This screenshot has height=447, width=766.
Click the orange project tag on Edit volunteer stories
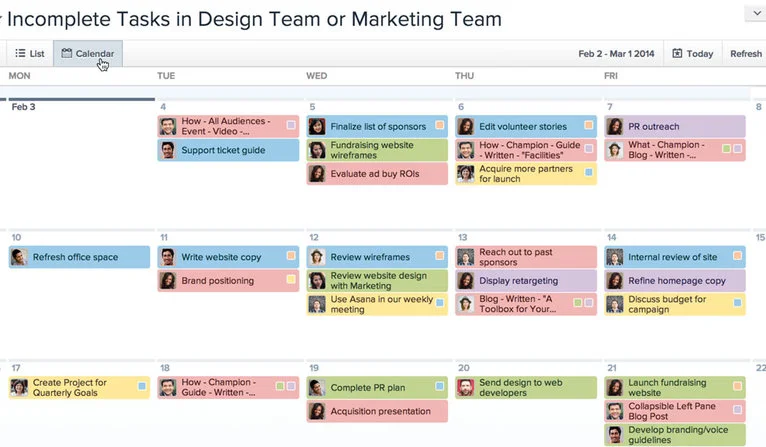tap(589, 125)
